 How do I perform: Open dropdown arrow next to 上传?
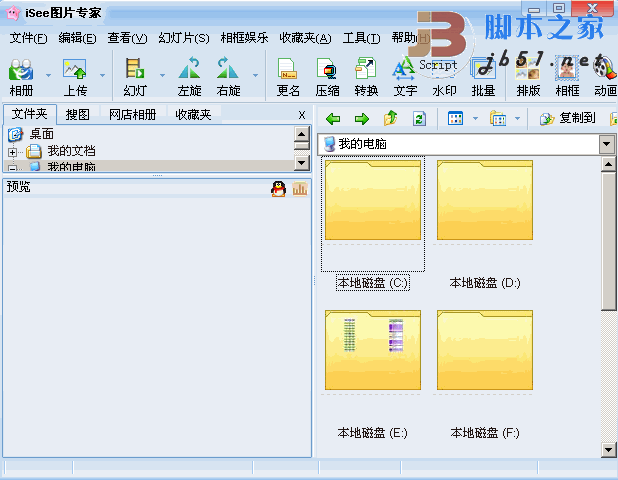pyautogui.click(x=102, y=75)
